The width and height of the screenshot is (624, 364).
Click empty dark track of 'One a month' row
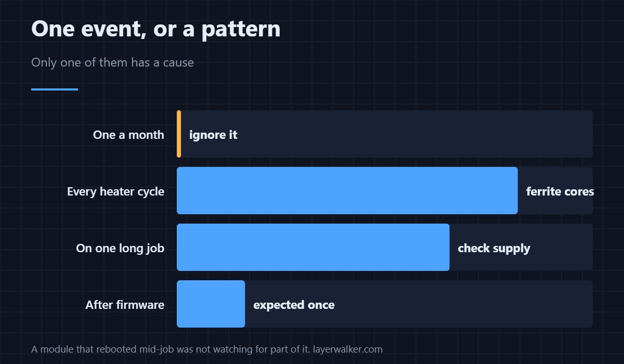(416, 134)
